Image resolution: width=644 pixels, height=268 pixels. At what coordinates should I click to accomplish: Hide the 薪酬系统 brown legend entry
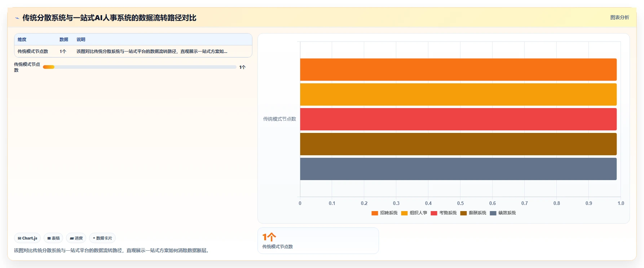(473, 213)
